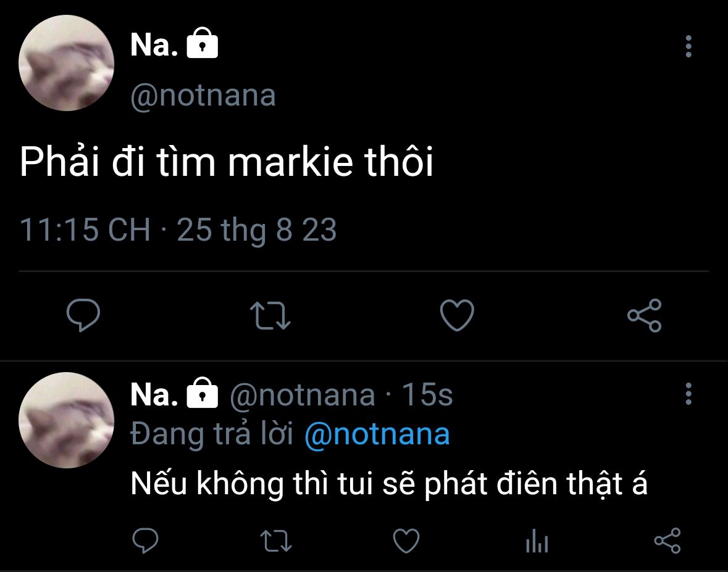Reply to the second tweet

146,541
